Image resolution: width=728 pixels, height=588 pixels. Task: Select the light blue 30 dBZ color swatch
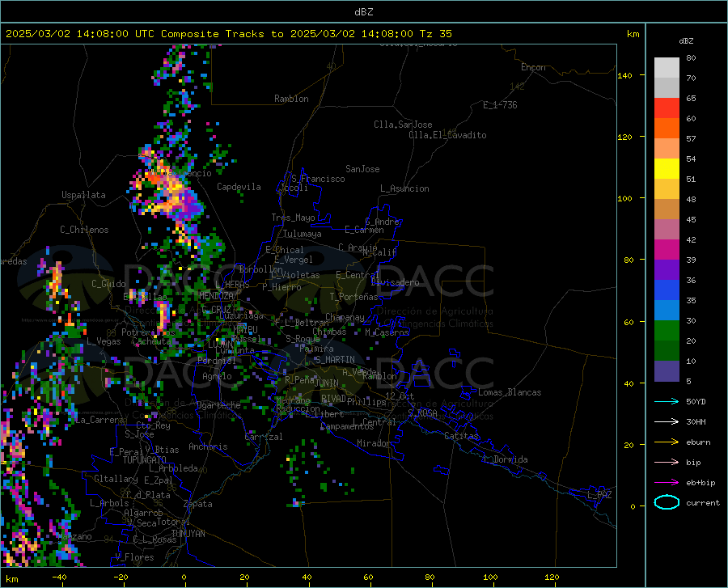(667, 311)
